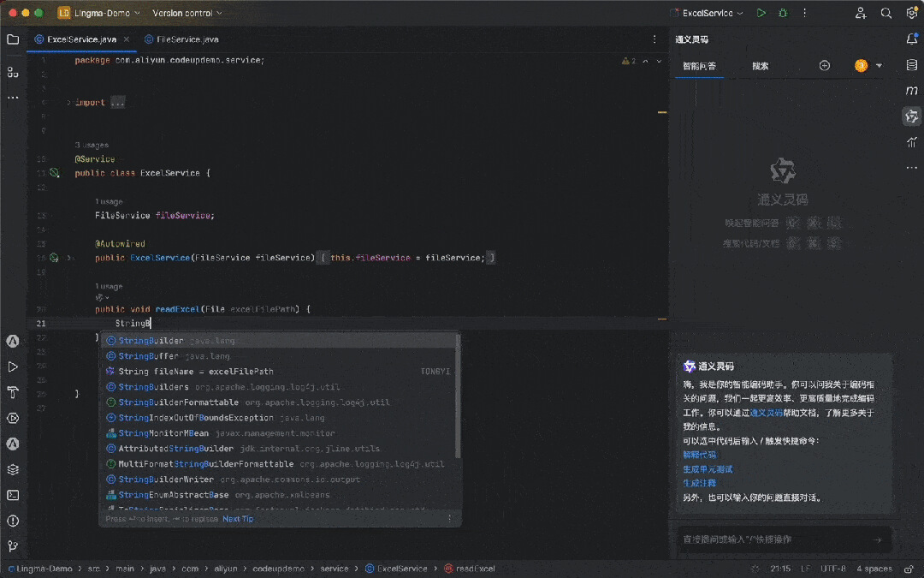Expand the collapsed ExcelService constructor
Viewport: 924px width, 578px height.
[323, 258]
